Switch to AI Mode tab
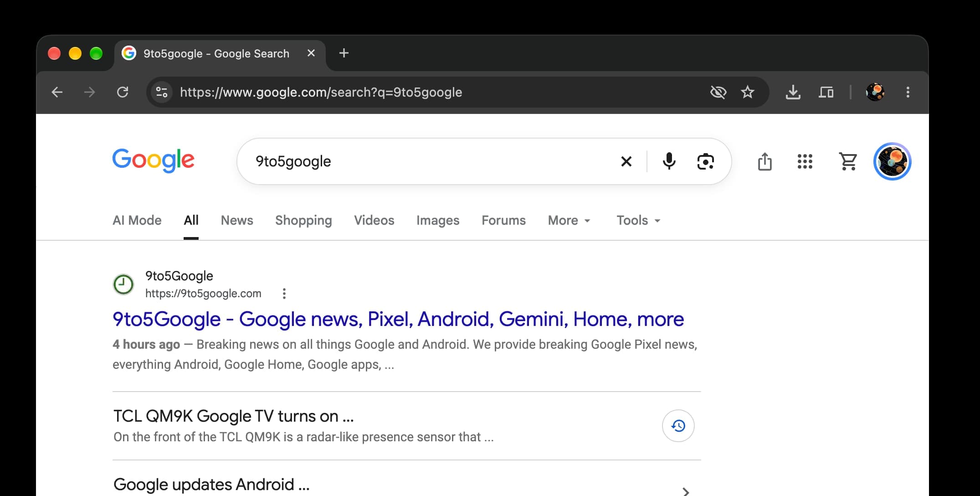Image resolution: width=980 pixels, height=496 pixels. 137,221
